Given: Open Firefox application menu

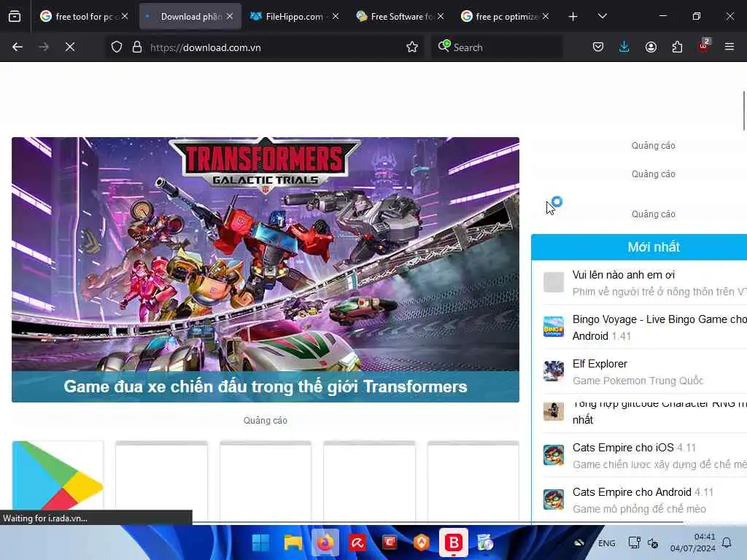Looking at the screenshot, I should [x=729, y=47].
